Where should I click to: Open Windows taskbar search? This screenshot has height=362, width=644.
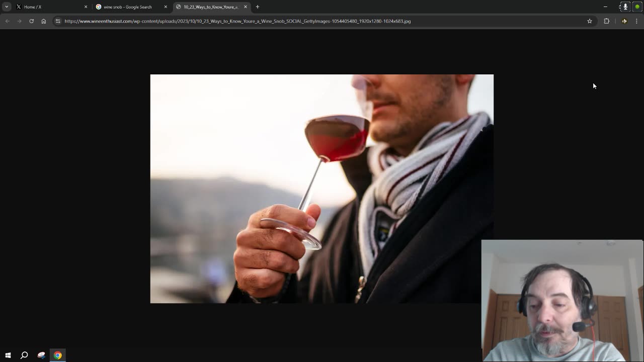(x=24, y=355)
